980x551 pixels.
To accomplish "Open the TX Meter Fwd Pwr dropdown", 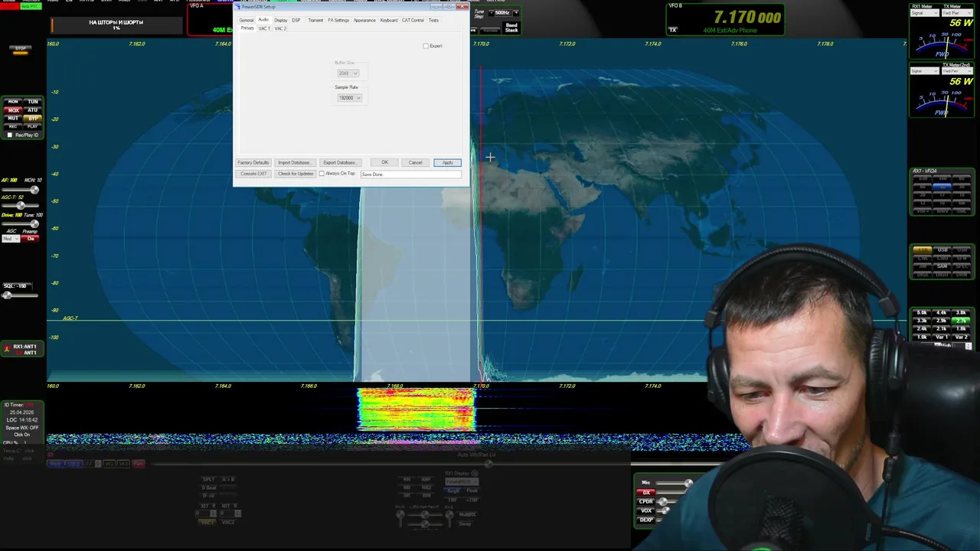I will point(957,13).
